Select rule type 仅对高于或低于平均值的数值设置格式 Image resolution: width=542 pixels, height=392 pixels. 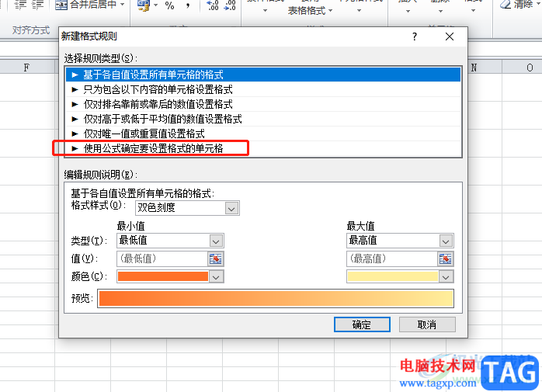[x=263, y=119]
